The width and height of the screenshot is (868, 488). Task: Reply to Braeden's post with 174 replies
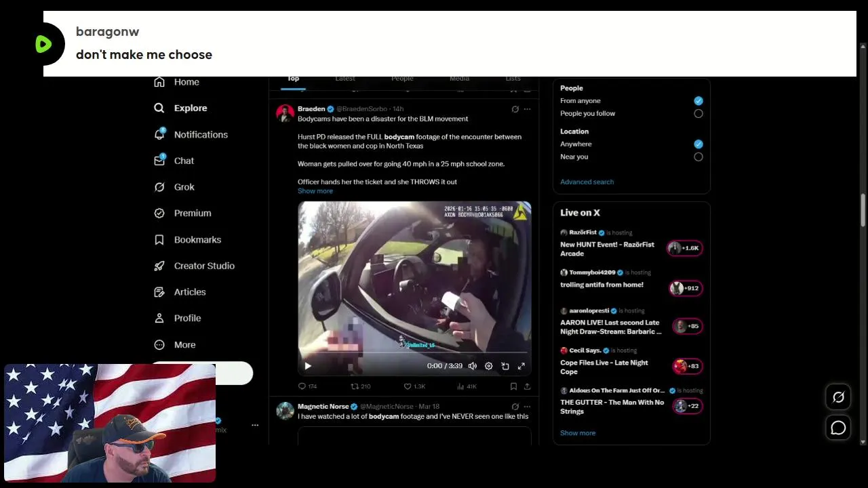308,386
